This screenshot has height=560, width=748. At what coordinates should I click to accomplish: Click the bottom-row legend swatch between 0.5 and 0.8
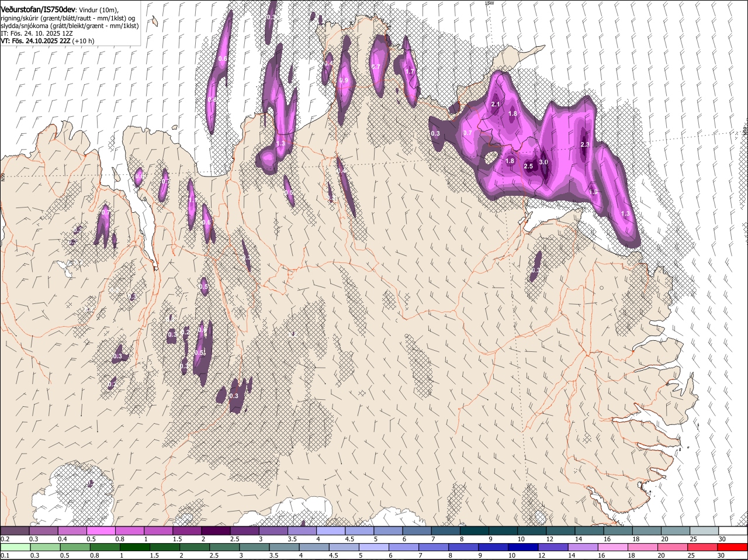(x=75, y=547)
